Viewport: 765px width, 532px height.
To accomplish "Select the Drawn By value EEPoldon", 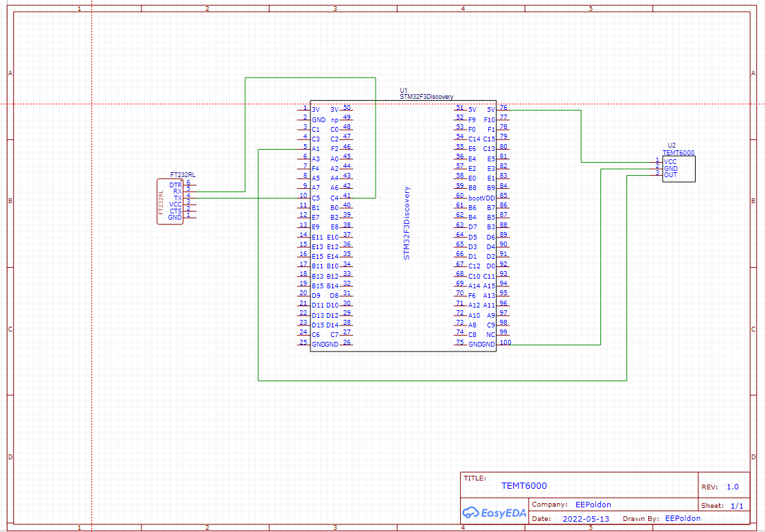I will 683,518.
